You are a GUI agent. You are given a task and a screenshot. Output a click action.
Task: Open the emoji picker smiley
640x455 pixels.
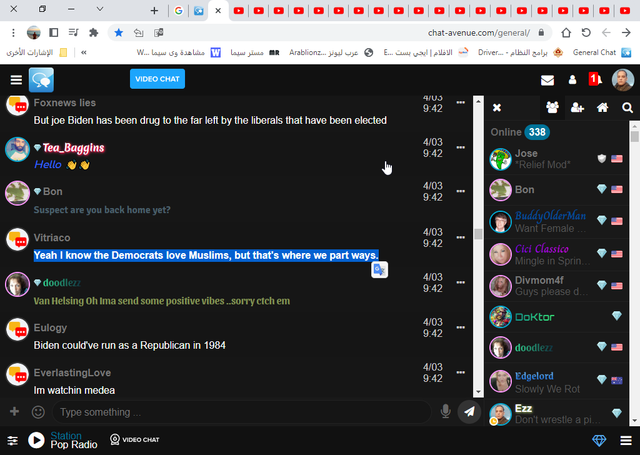(x=38, y=412)
